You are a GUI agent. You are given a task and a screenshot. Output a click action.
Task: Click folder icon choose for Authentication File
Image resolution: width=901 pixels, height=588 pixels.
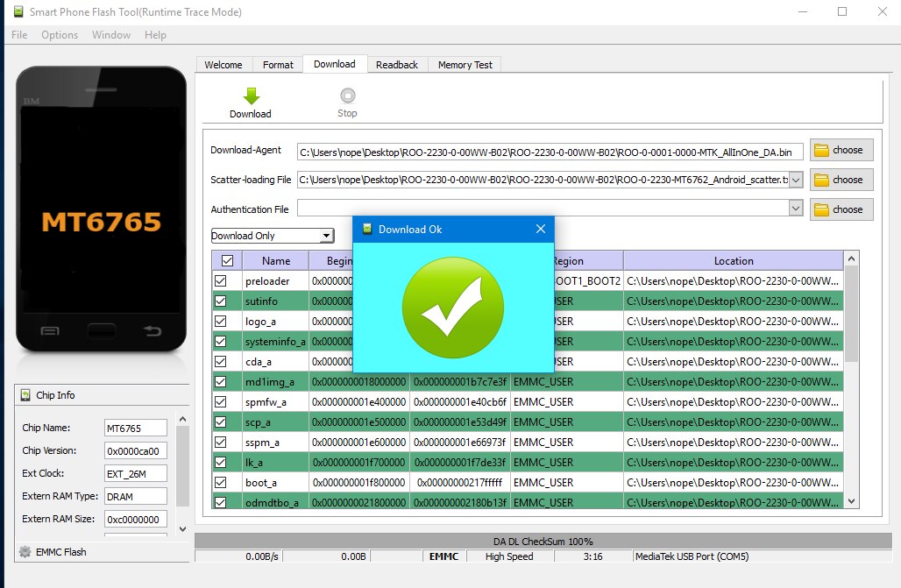(822, 209)
